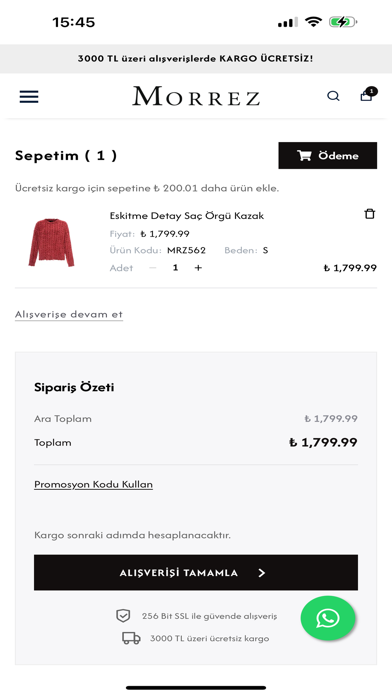Decrease quantity with the minus button

pos(153,268)
